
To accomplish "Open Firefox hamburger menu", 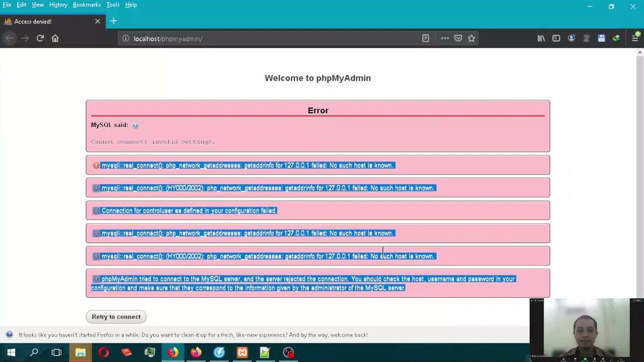I will (x=635, y=38).
